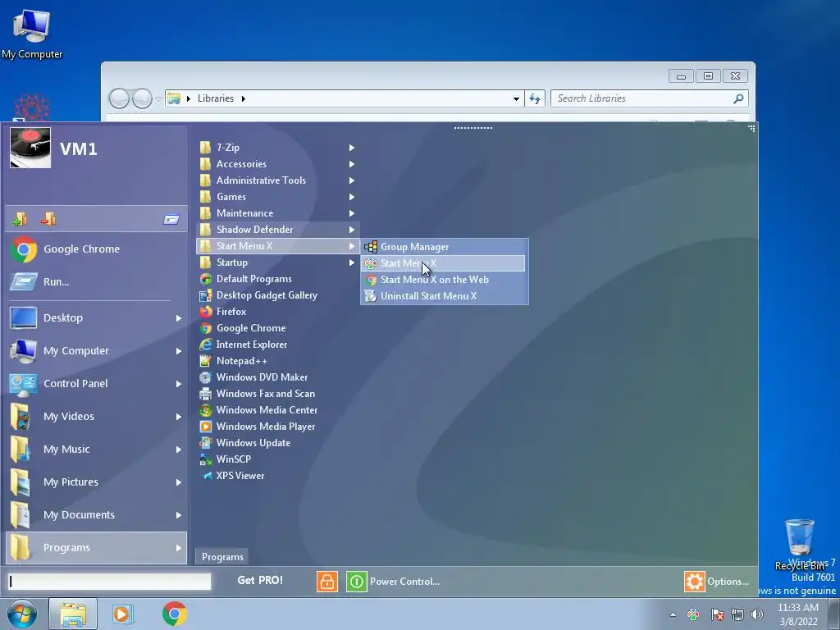Screen dimensions: 840x630
Task: Show hidden tray icons arrow
Action: pos(673,615)
